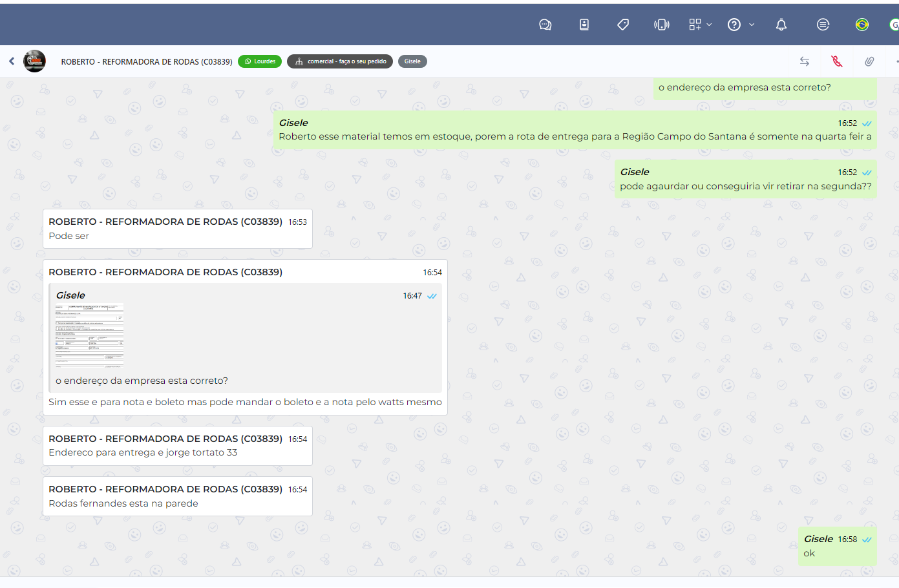
Task: Click the Gisele agent tag
Action: coord(412,61)
